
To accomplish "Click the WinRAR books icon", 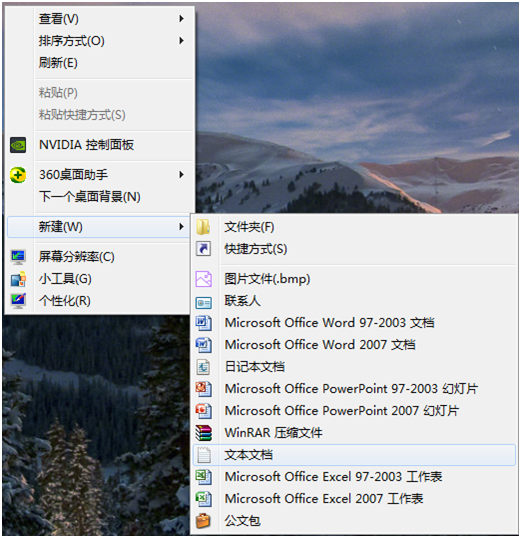I will [x=204, y=433].
